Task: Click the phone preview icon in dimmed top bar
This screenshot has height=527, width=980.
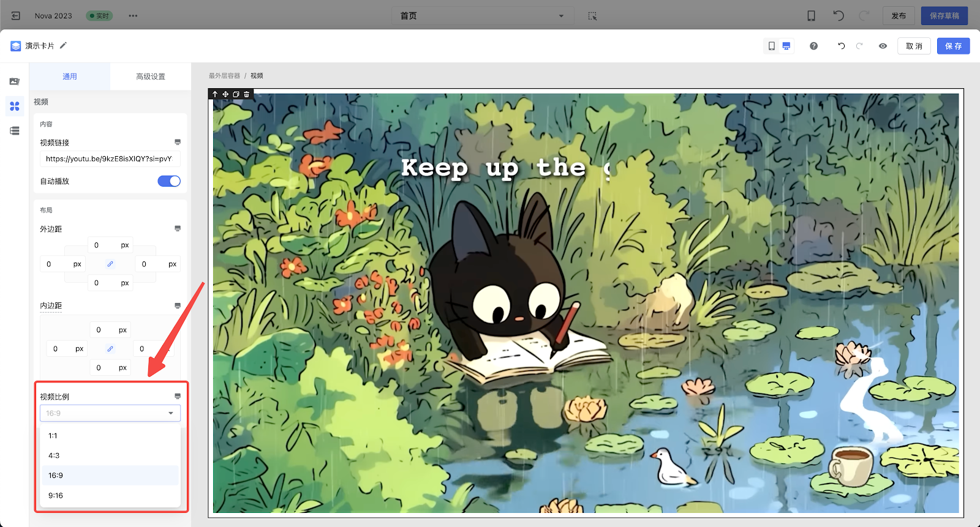Action: (x=811, y=16)
